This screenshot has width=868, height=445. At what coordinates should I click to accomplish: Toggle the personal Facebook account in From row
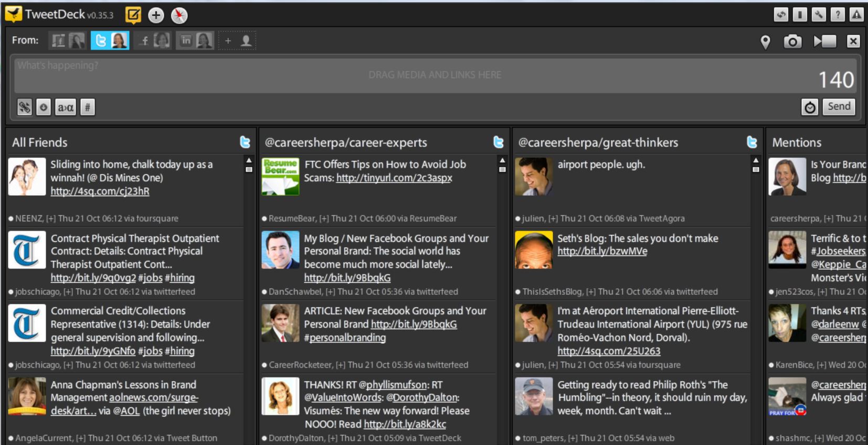(153, 40)
